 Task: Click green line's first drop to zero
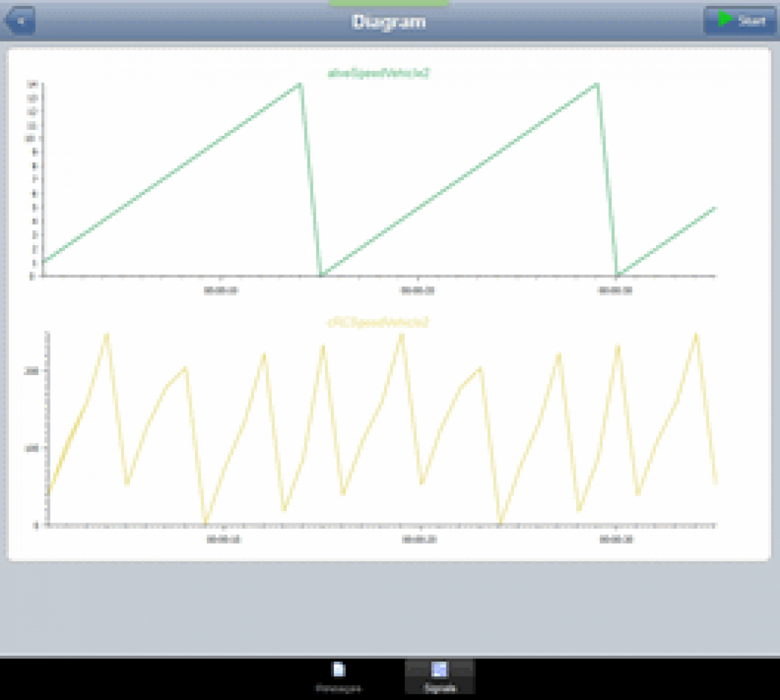click(320, 274)
